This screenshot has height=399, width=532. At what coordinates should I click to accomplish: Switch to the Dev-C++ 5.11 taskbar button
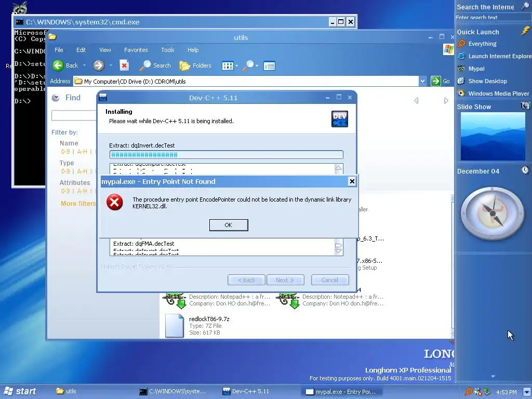(x=245, y=391)
